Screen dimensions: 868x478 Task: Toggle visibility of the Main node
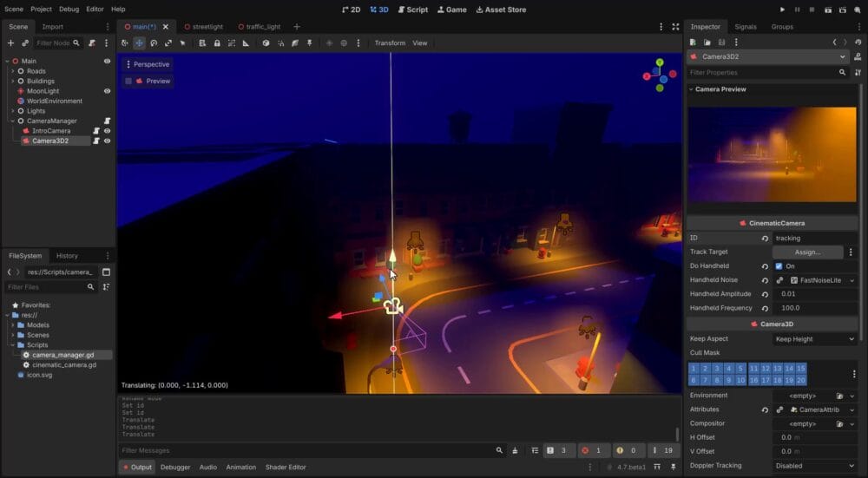(108, 62)
